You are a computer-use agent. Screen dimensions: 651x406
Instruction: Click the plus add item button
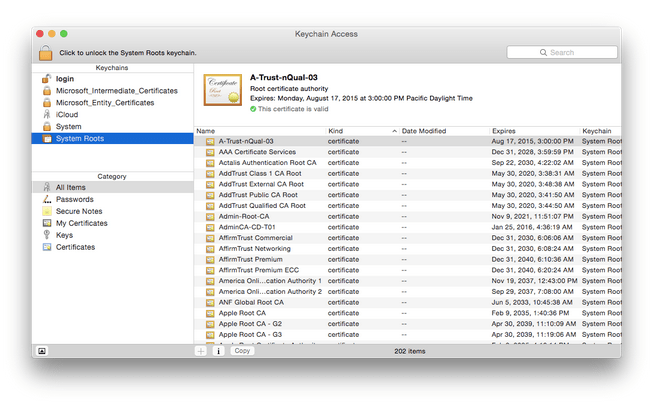coord(201,351)
